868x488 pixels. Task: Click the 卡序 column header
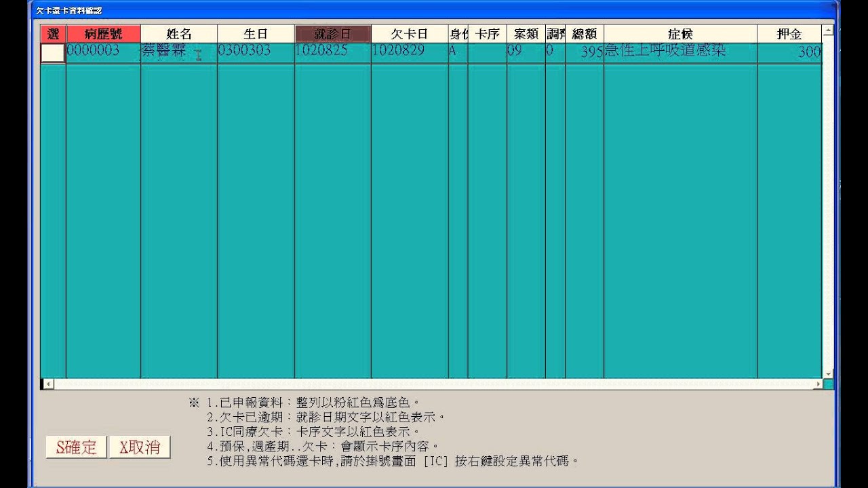pyautogui.click(x=487, y=34)
